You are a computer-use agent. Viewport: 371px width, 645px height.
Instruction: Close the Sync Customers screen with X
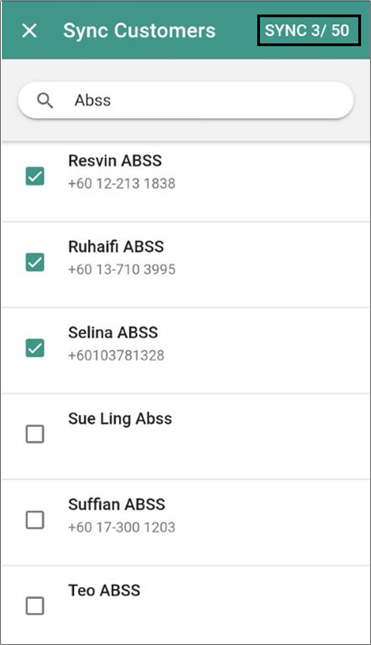click(30, 30)
